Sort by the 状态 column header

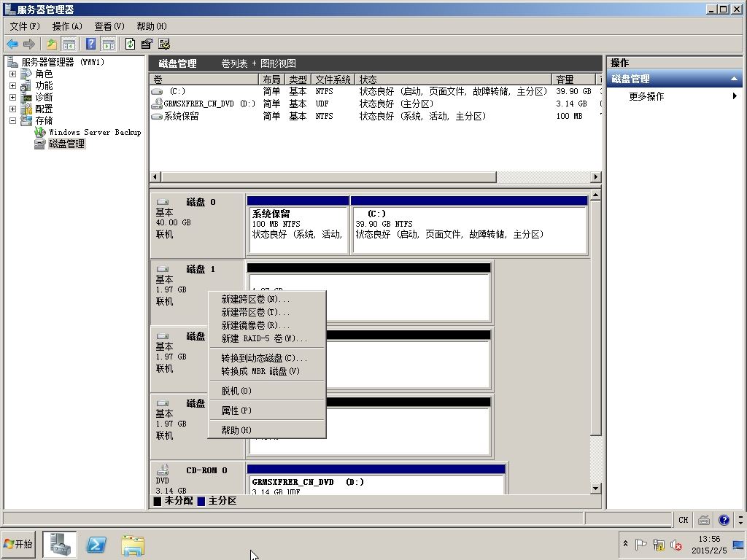point(454,79)
